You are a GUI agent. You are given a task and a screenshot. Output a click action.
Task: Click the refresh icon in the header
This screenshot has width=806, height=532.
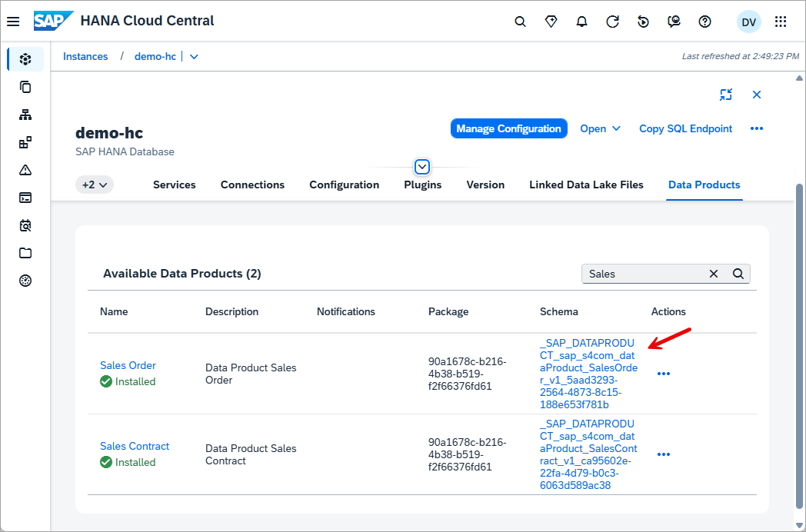[612, 22]
